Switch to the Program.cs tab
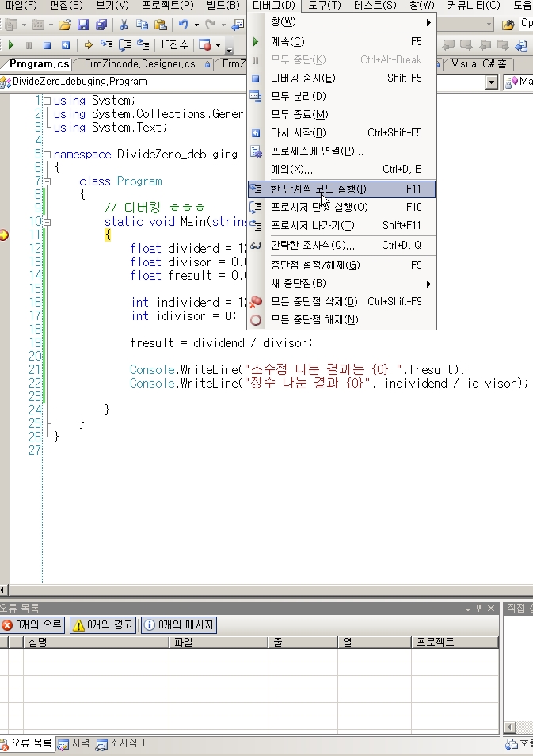 tap(39, 64)
